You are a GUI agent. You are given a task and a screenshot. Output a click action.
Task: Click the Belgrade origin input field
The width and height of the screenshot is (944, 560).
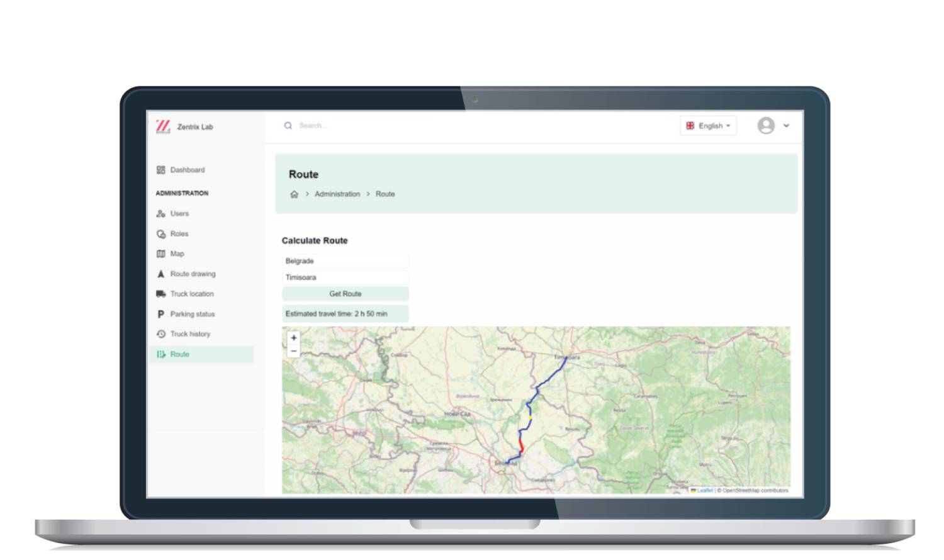pyautogui.click(x=346, y=261)
